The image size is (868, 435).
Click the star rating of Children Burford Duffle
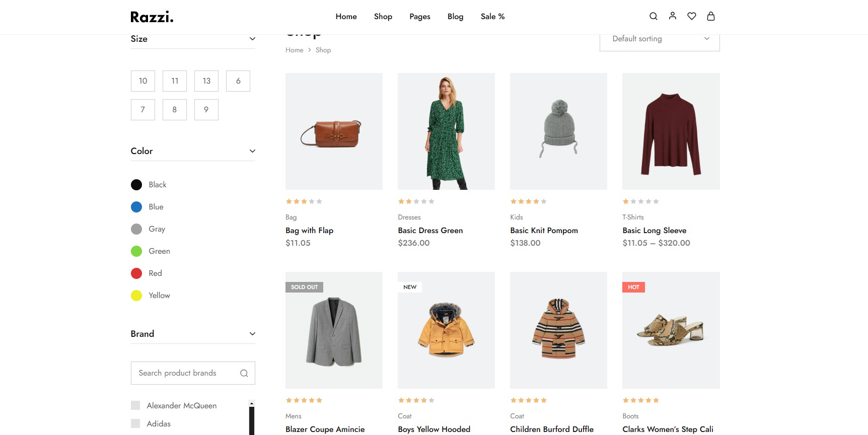coord(529,400)
